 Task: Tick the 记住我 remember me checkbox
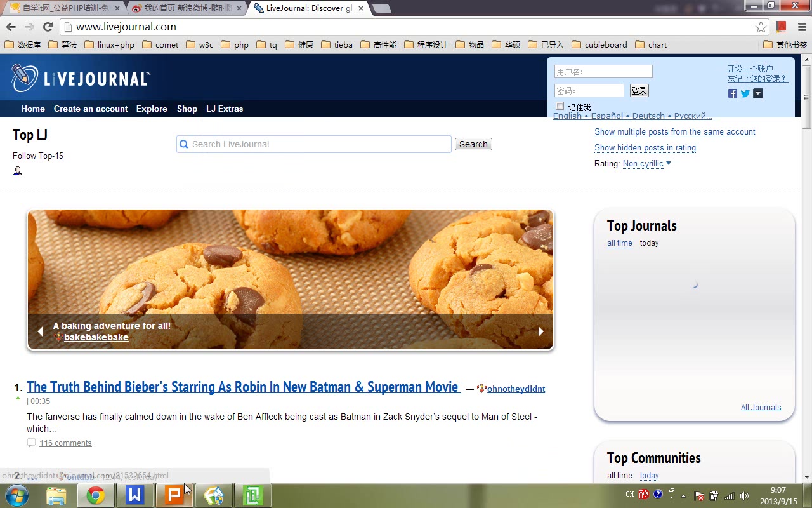560,106
